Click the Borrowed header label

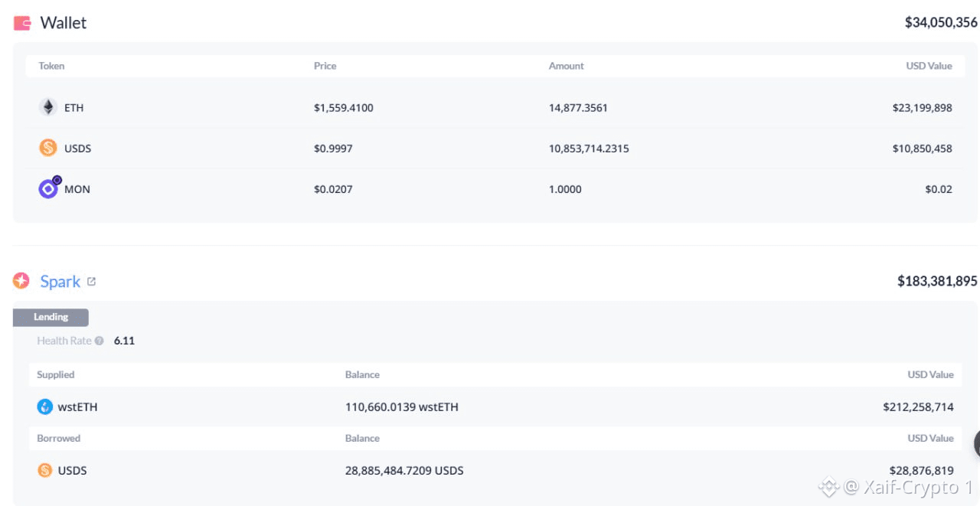click(x=58, y=439)
